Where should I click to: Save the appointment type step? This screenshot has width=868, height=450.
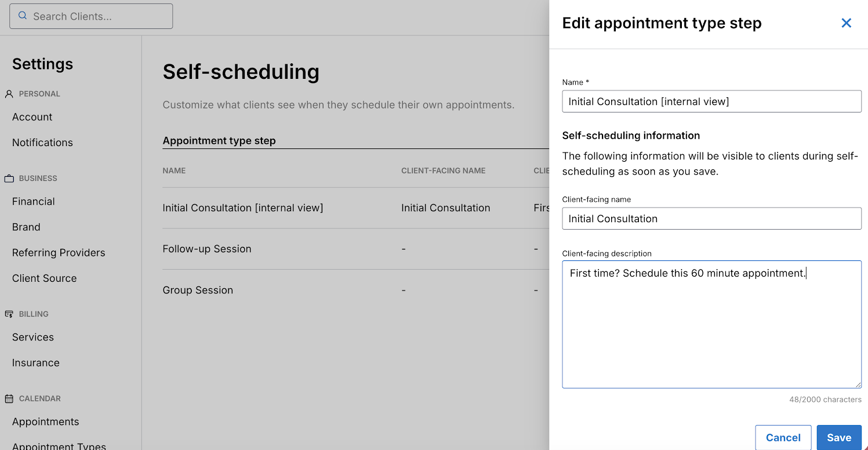[839, 437]
